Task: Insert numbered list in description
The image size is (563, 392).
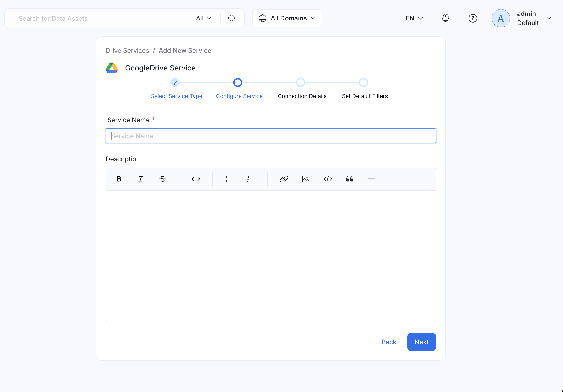Action: 251,179
